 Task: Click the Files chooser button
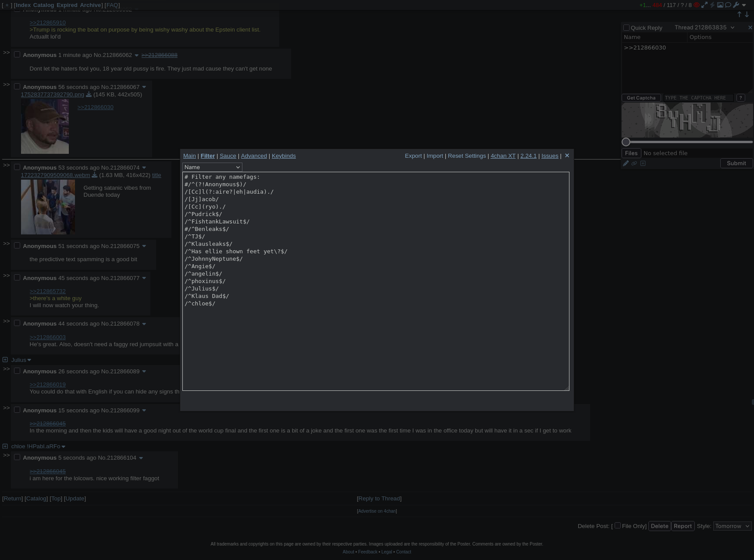[x=631, y=153]
